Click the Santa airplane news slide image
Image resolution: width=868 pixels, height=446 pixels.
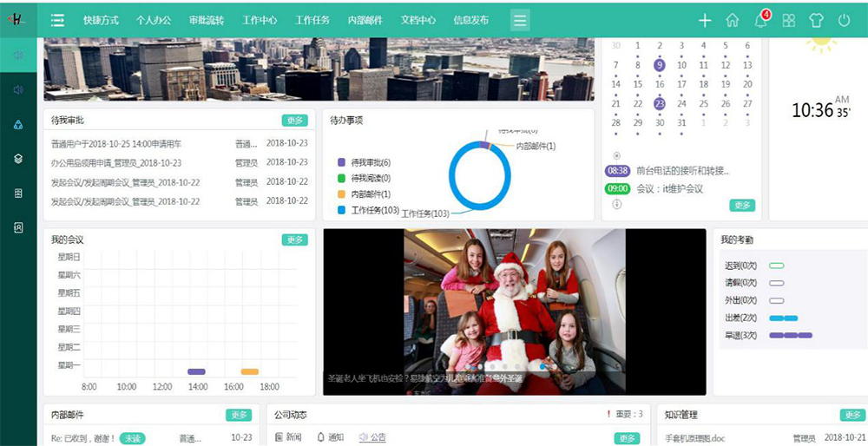click(x=515, y=312)
